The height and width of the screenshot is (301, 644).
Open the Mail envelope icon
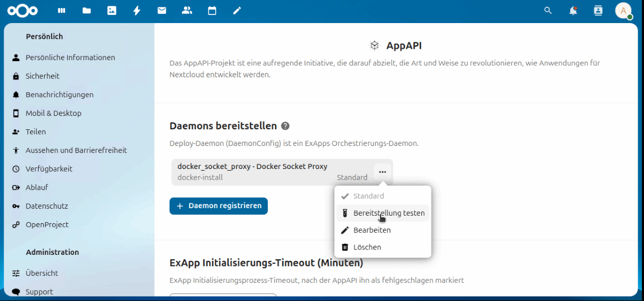coord(162,11)
